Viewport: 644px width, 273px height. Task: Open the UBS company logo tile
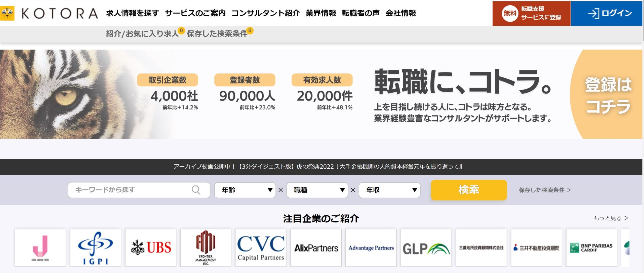[151, 248]
